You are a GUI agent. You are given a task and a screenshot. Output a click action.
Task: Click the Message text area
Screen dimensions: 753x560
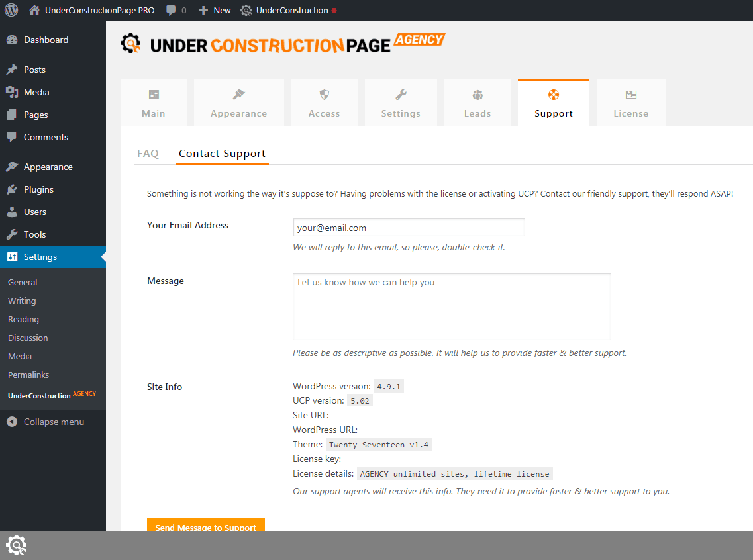[x=452, y=306]
